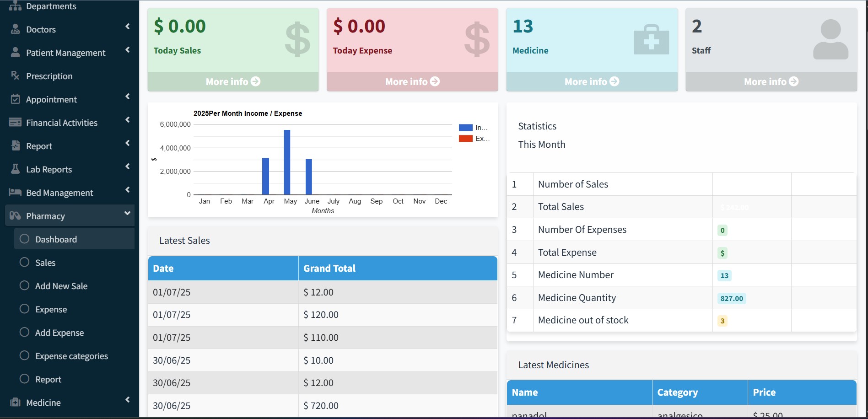Expand the Patient Management submenu arrow
Viewport: 868px width, 419px height.
pos(128,50)
